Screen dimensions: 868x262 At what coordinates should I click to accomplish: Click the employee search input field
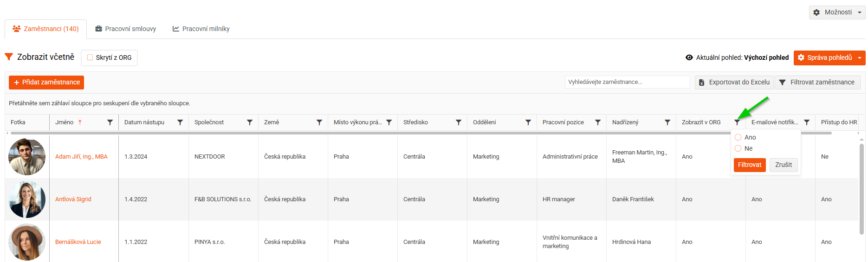tap(628, 82)
